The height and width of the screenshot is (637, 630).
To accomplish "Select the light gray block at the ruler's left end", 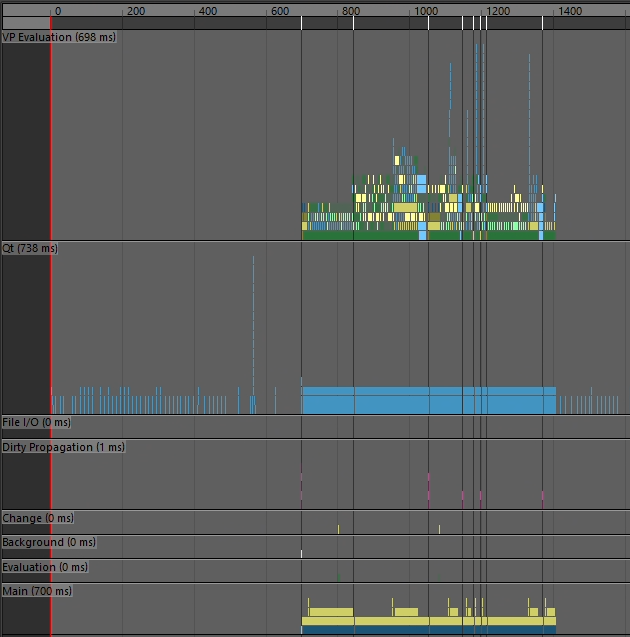I will click(26, 23).
